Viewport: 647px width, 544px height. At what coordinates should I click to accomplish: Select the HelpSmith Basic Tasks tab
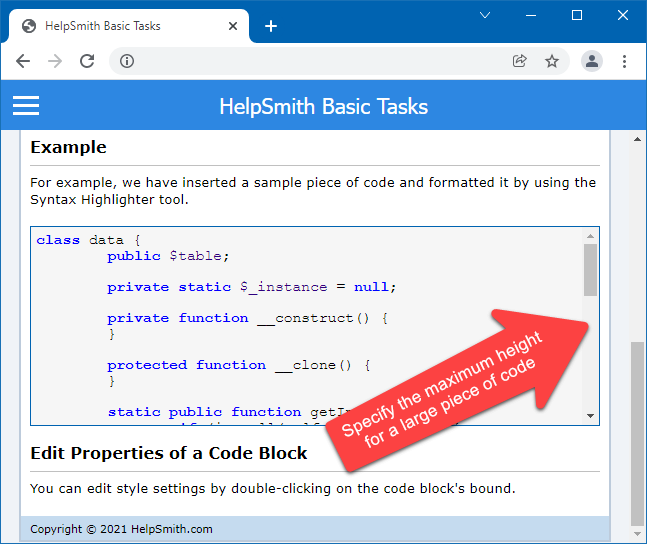click(128, 26)
